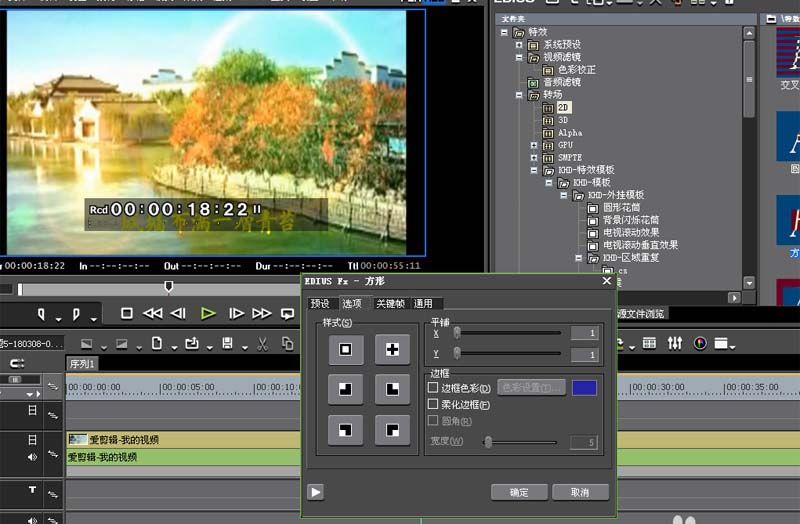Toggle the 圆角 checkbox
The width and height of the screenshot is (800, 524).
(x=433, y=420)
